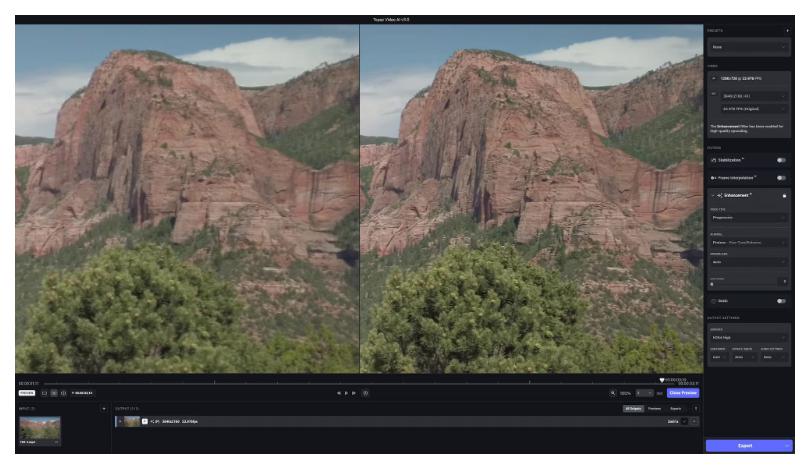Screen dimensions: 804x466
Task: Click the add input plus icon
Action: (x=103, y=408)
